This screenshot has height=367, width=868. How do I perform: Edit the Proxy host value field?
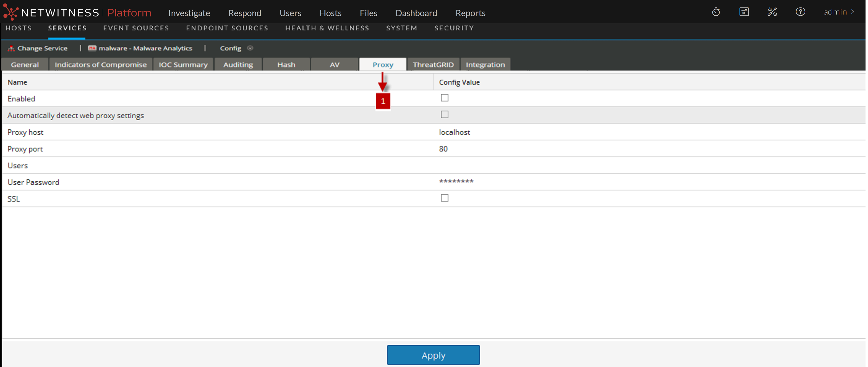pyautogui.click(x=454, y=132)
